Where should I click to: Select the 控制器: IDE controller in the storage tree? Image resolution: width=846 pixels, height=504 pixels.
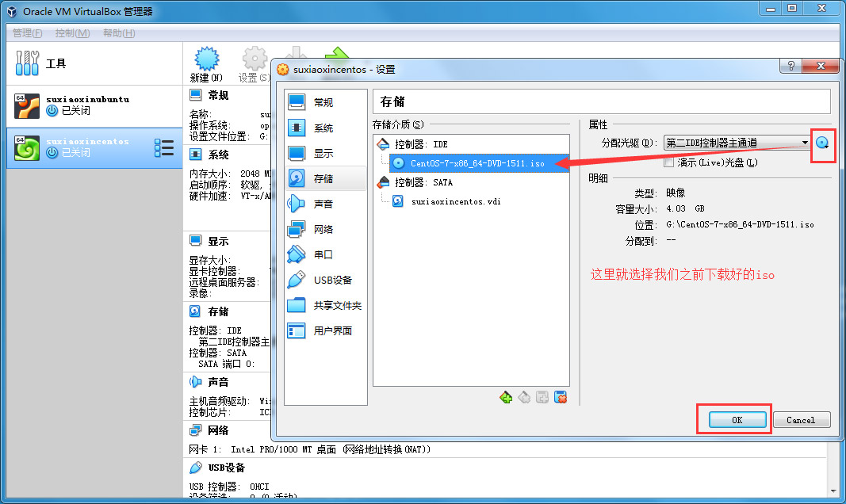[413, 144]
